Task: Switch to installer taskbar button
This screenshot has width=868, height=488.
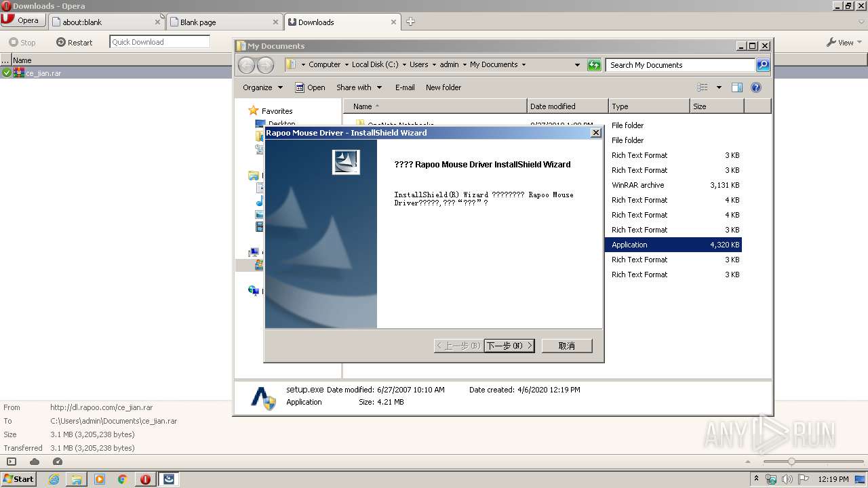Action: pyautogui.click(x=169, y=479)
